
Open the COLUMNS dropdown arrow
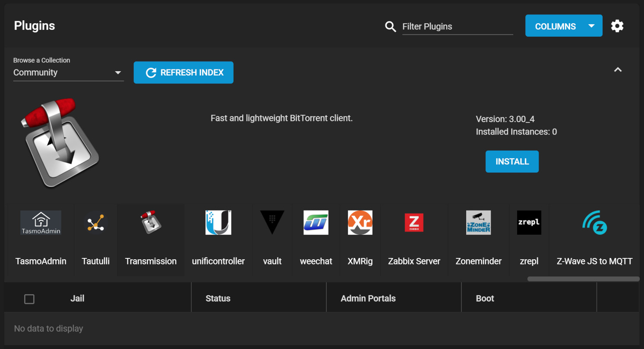(x=591, y=26)
